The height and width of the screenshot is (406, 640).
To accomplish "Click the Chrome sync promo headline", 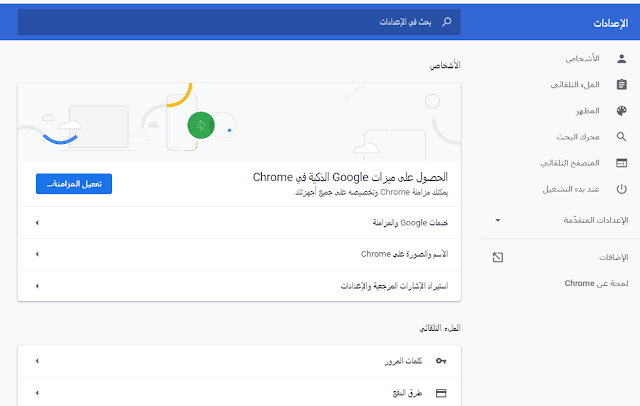I will [x=350, y=177].
